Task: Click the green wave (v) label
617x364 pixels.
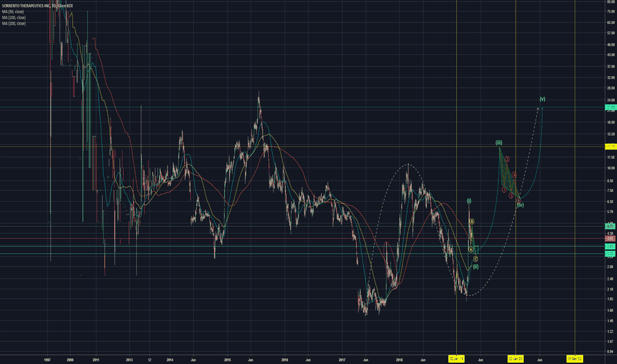Action: (542, 99)
